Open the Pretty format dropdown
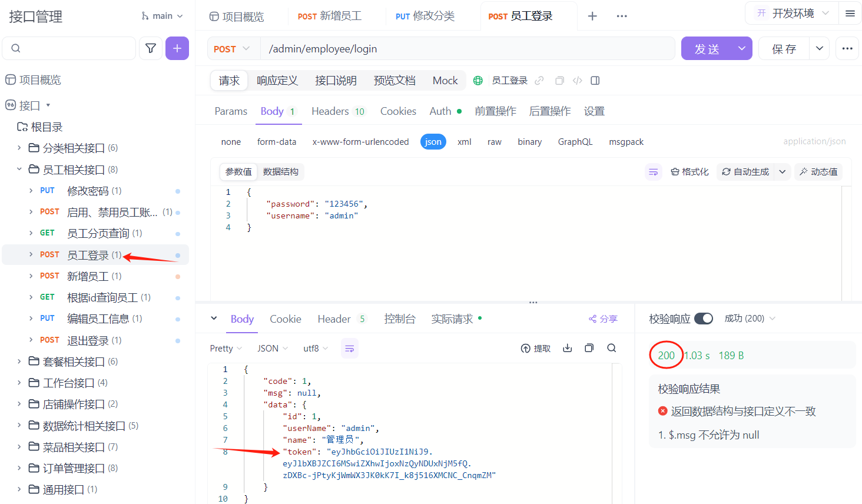862x504 pixels. click(226, 349)
